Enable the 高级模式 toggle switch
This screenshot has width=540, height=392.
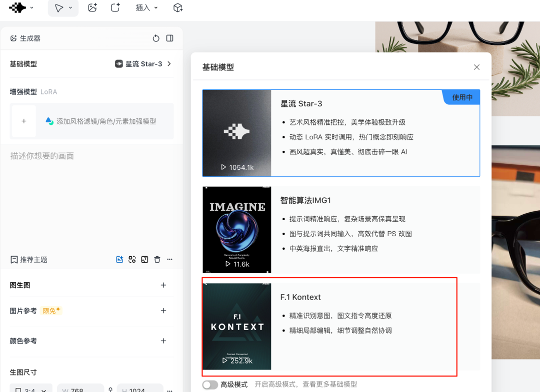click(x=210, y=385)
